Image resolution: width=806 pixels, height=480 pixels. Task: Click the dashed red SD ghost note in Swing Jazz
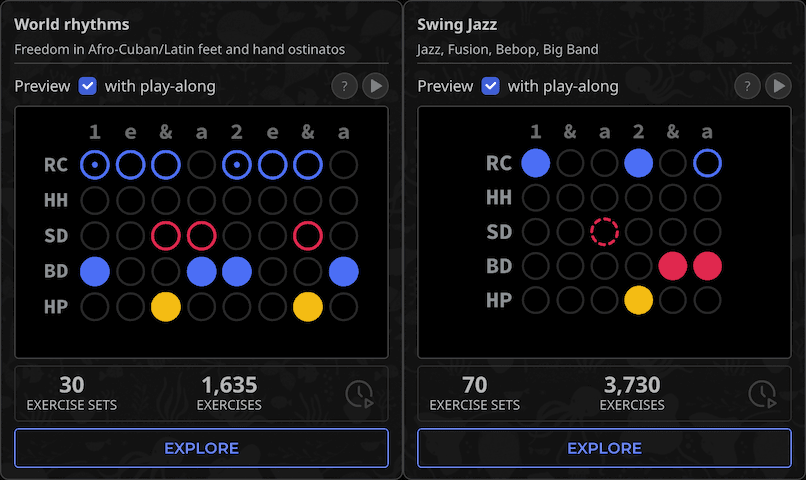604,232
